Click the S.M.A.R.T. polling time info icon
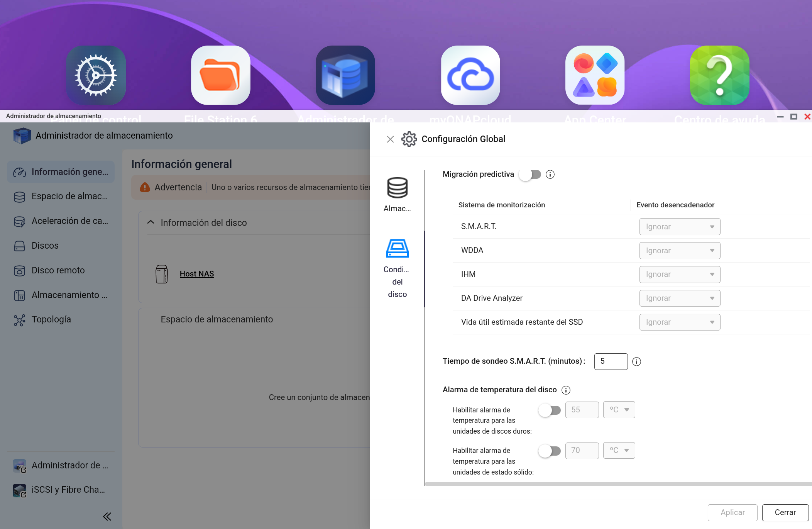 (x=636, y=362)
